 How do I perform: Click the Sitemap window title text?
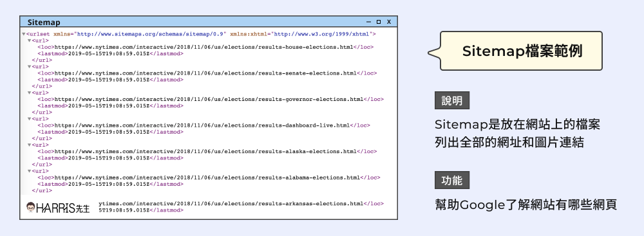(44, 22)
